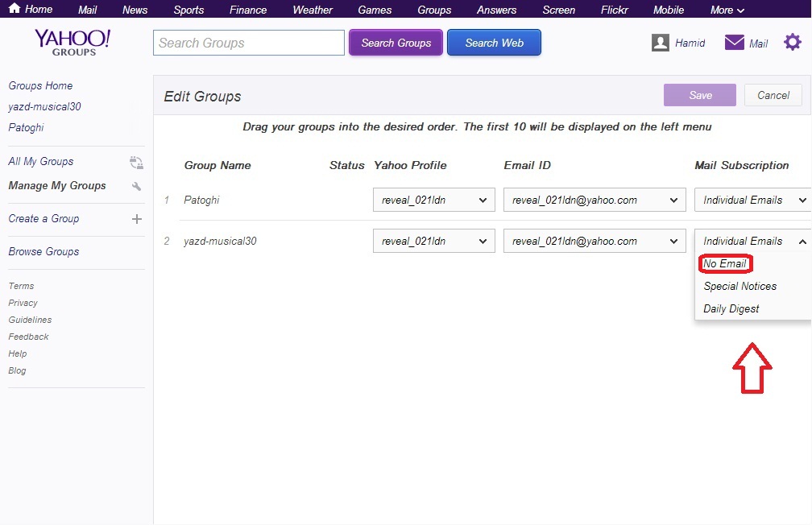The height and width of the screenshot is (525, 812).
Task: Select Daily Digest option
Action: pyautogui.click(x=731, y=308)
